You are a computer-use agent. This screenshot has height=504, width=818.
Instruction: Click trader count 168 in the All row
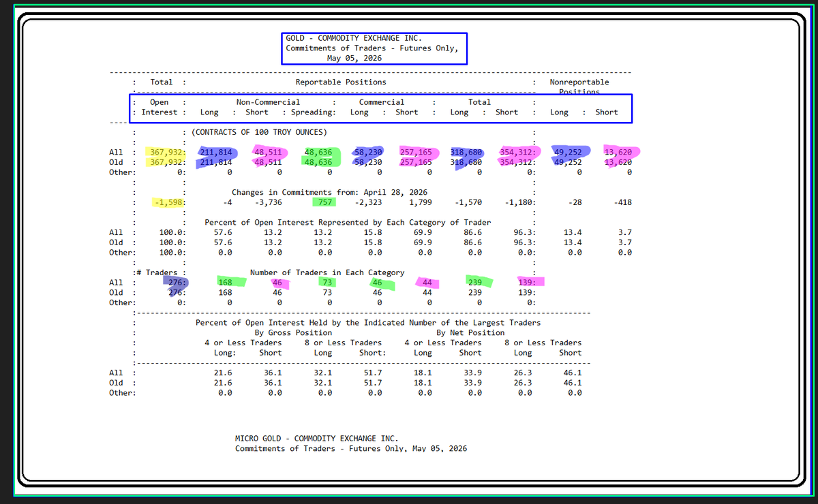tap(225, 283)
